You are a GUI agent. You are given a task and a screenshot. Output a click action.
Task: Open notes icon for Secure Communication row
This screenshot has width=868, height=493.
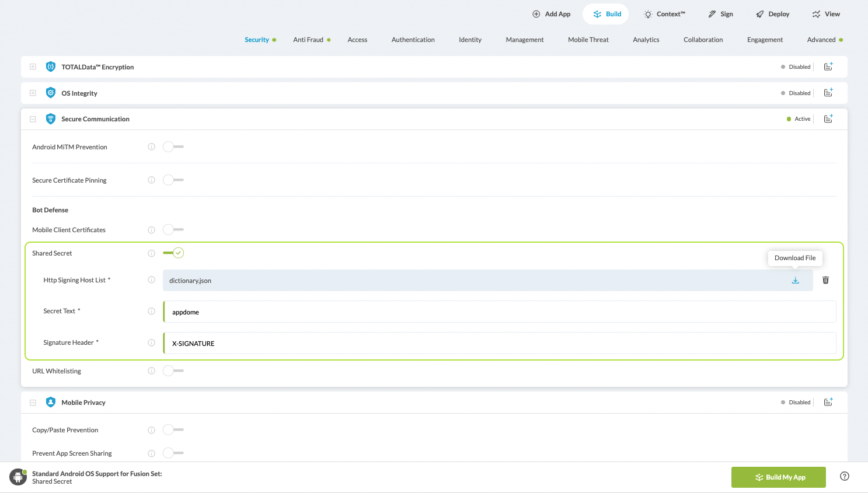828,119
